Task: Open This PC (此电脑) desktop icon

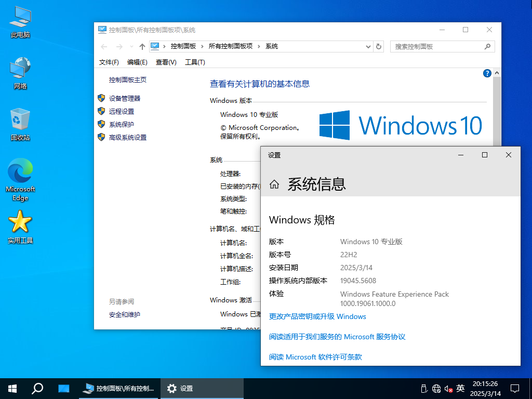Action: click(20, 22)
